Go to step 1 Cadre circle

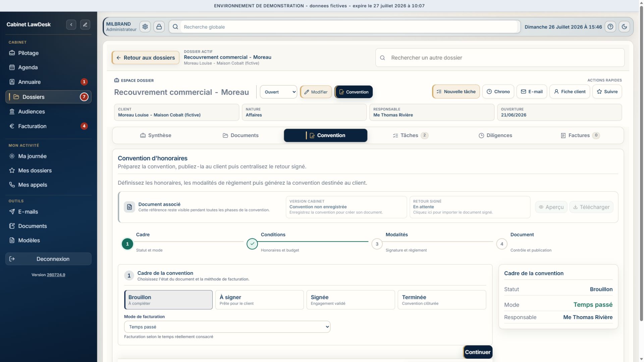127,244
